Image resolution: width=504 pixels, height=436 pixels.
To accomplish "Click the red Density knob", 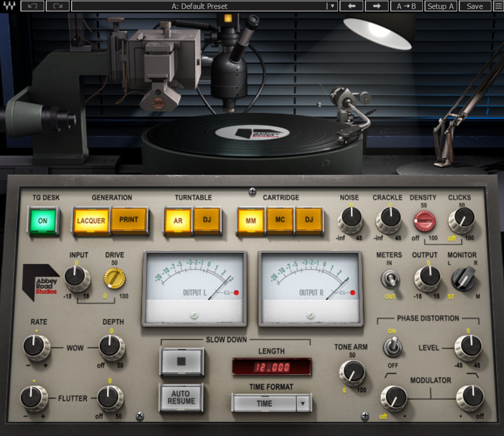I will 424,221.
